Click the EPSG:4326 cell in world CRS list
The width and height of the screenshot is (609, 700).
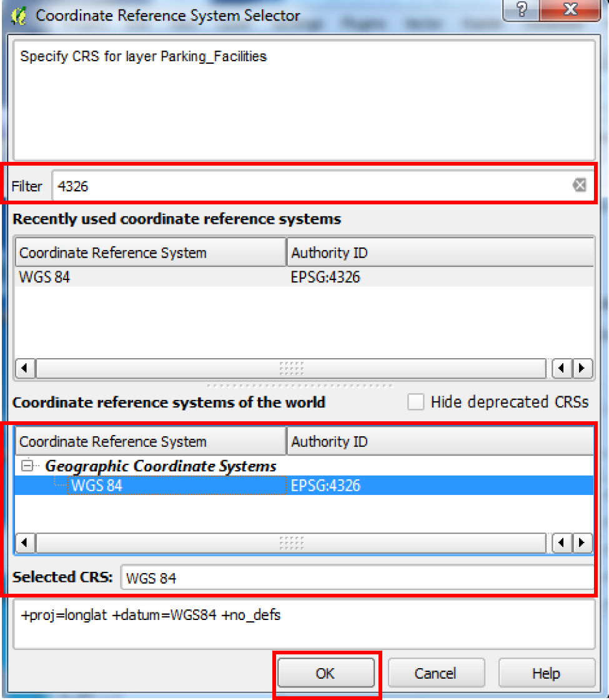tap(326, 486)
